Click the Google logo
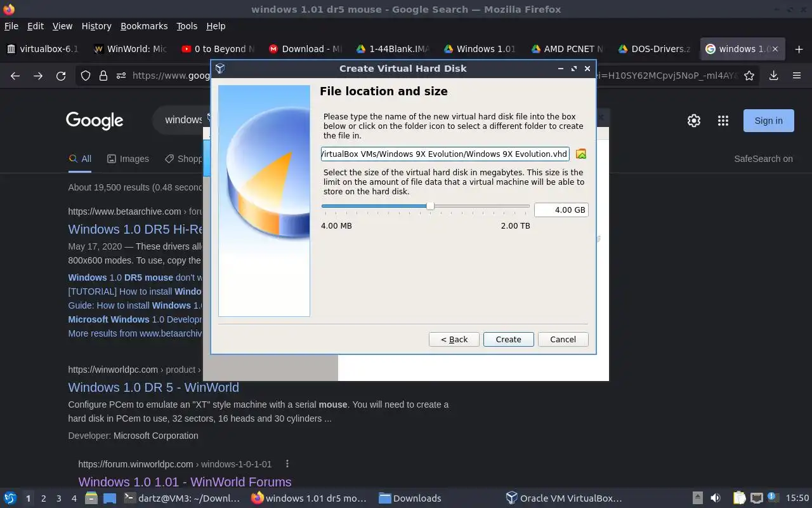Screen dimensions: 812x508 pos(95,121)
